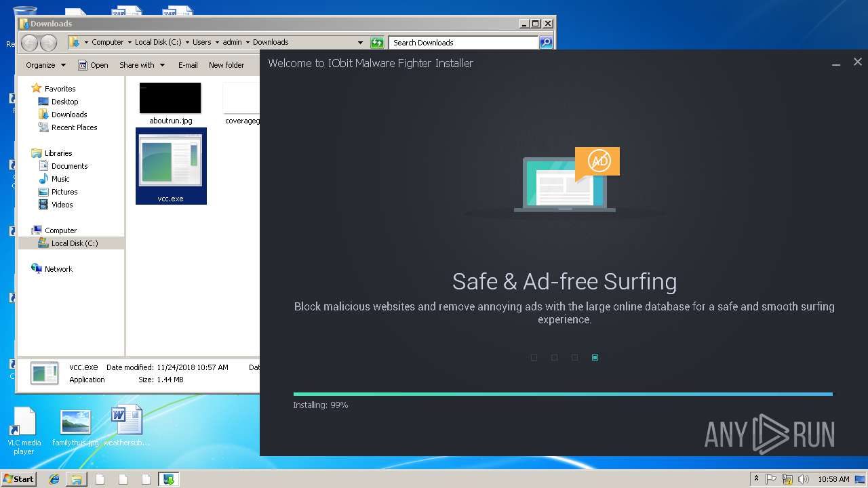This screenshot has width=868, height=488.
Task: Select the aboutrun.jpg thumbnail
Action: tap(170, 98)
